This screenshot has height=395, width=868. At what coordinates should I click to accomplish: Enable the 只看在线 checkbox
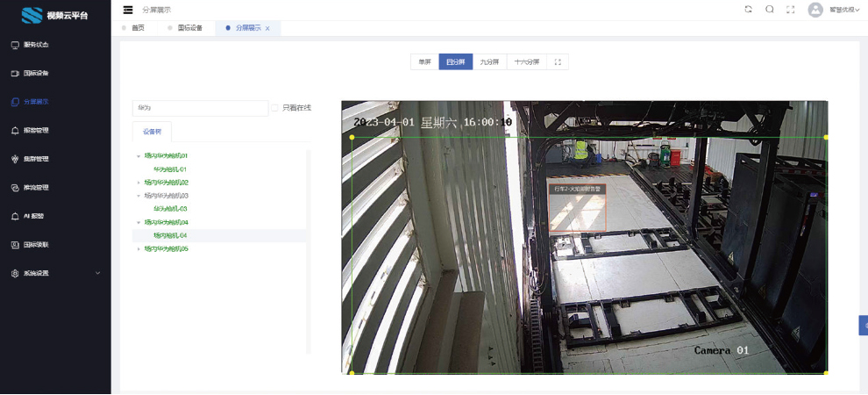tap(275, 108)
